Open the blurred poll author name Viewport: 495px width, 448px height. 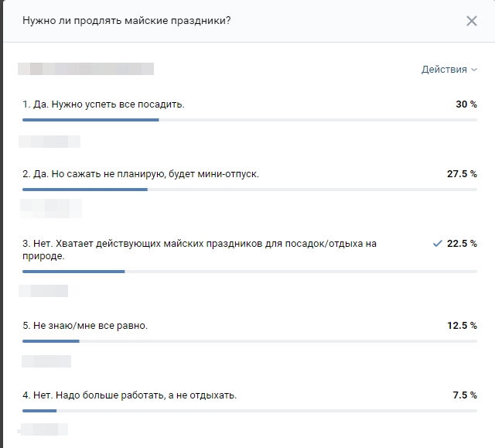[85, 70]
